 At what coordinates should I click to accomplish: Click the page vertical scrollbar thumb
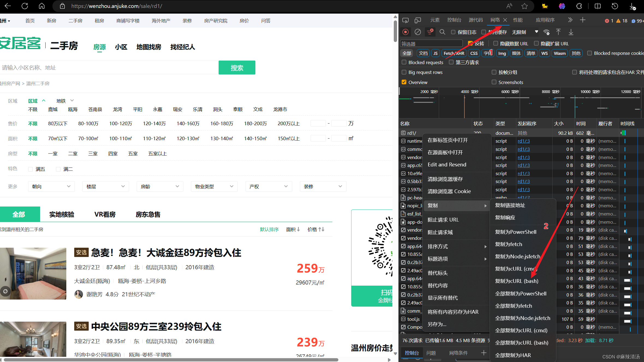tap(395, 31)
